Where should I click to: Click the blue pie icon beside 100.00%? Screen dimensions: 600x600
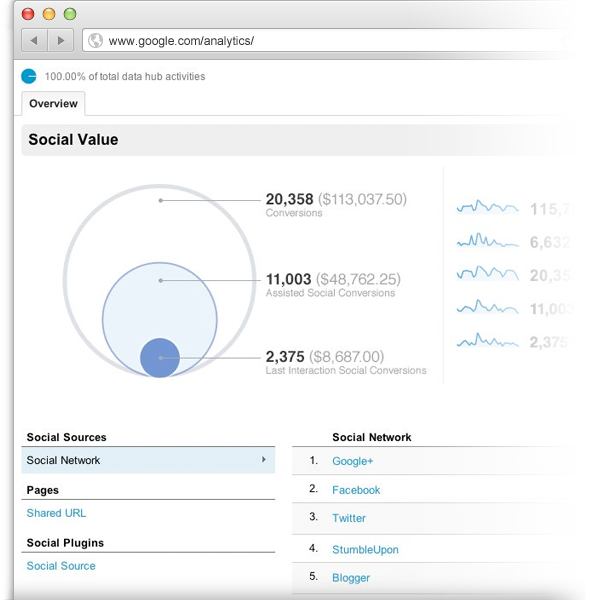pyautogui.click(x=29, y=76)
